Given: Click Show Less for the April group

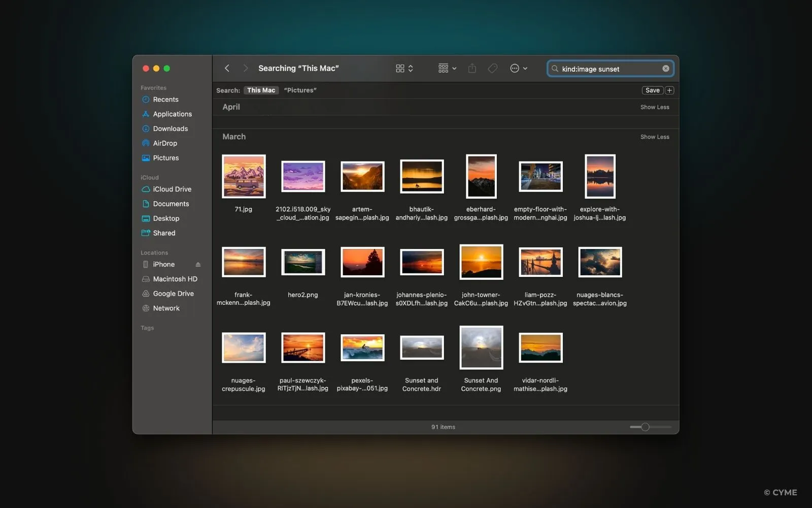Looking at the screenshot, I should 654,107.
